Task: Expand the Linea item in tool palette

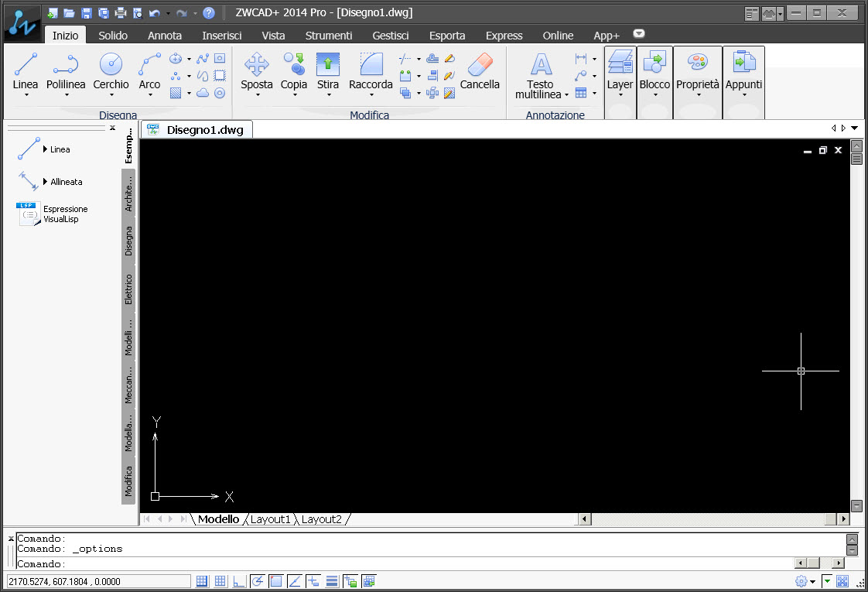Action: [x=46, y=149]
